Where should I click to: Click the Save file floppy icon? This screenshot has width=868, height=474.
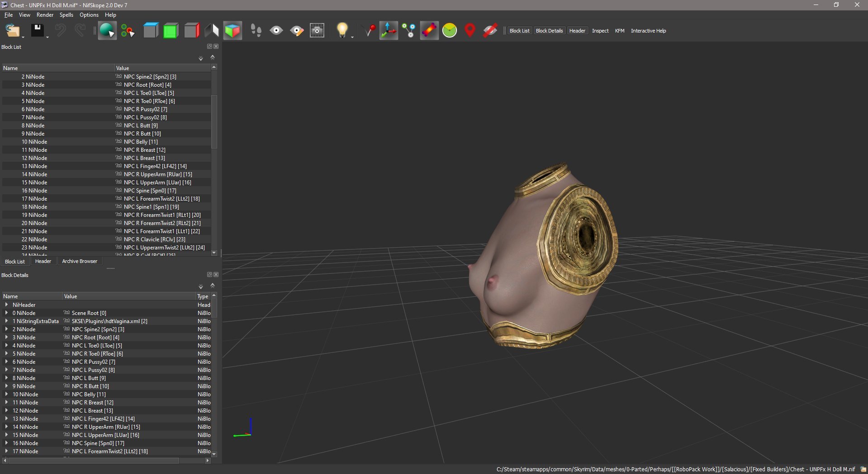(37, 31)
